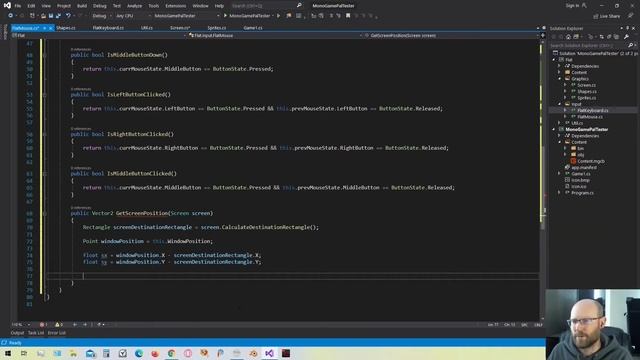Image resolution: width=640 pixels, height=360 pixels.
Task: Open the Debug menu
Action: coord(99,6)
